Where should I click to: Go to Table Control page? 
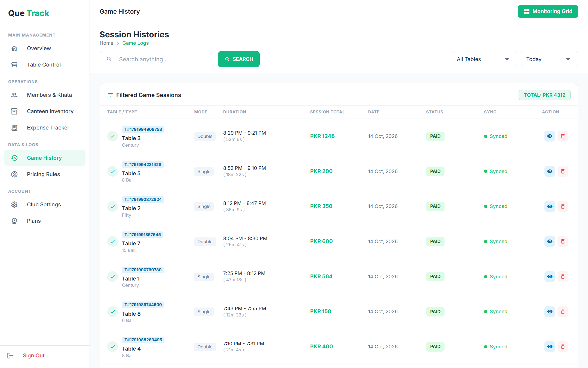[x=45, y=65]
